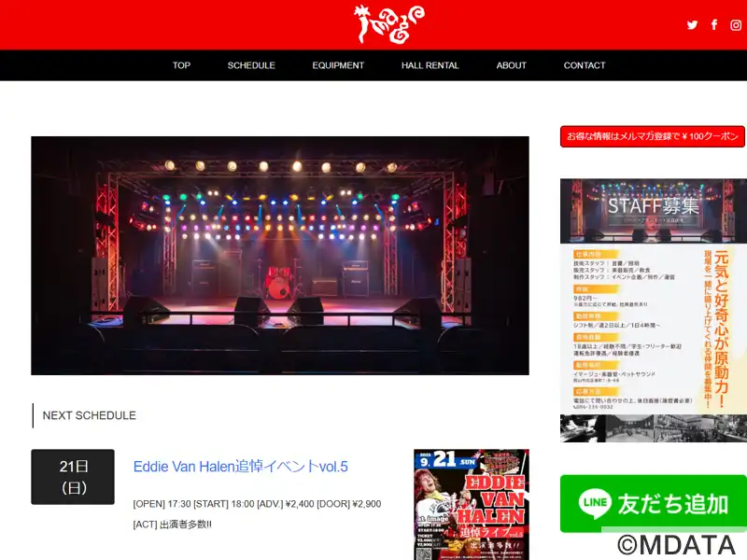Open the STAFF募集 recruitment banner

654,311
